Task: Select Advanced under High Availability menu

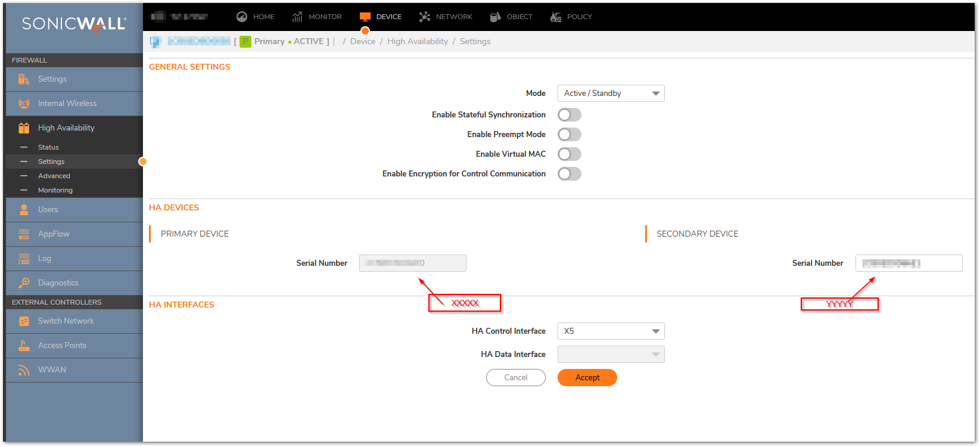Action: point(54,176)
